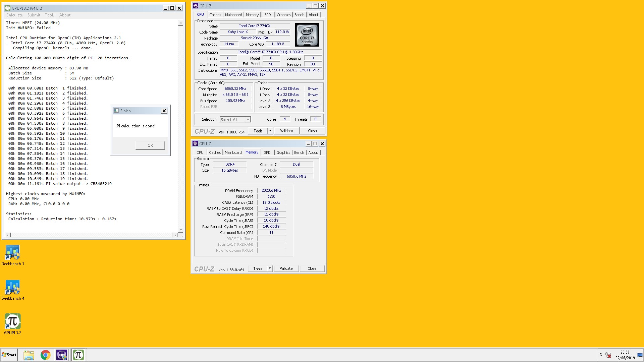Open GPUPI Tools menu
Screen dimensions: 644x362
50,15
